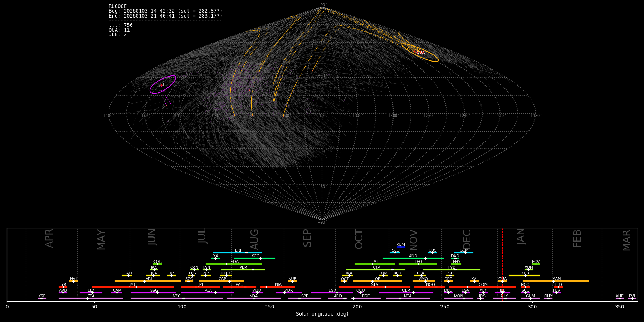Click the FED label in the timeline
644x322 pixels.
click(x=558, y=285)
